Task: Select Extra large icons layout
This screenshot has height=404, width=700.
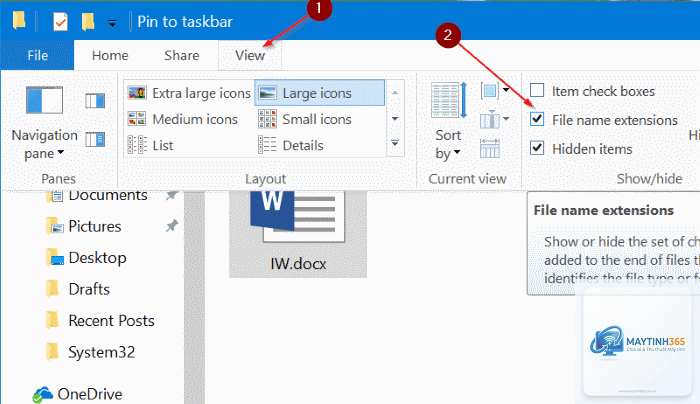Action: tap(189, 93)
